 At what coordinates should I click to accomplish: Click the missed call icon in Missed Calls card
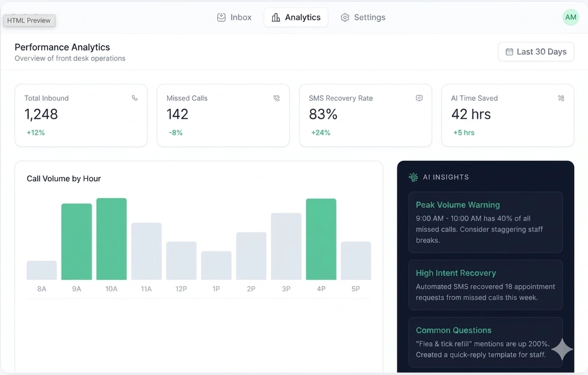pyautogui.click(x=277, y=98)
